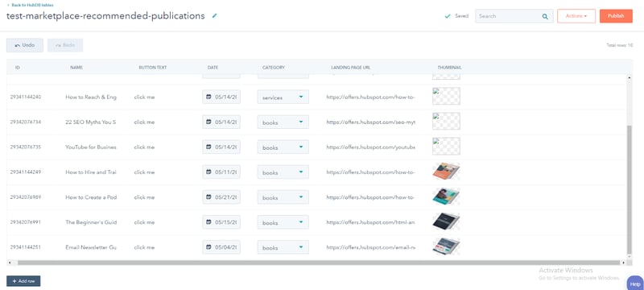This screenshot has width=644, height=290.
Task: Click broken thumbnail in YouTube for Business row
Action: coord(446,147)
